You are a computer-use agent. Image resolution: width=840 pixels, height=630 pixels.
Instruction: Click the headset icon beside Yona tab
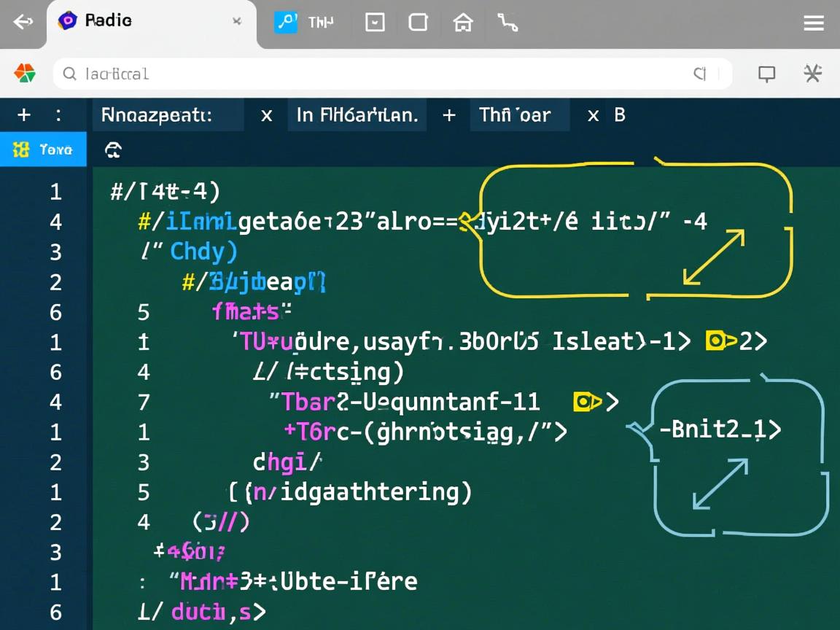click(113, 150)
